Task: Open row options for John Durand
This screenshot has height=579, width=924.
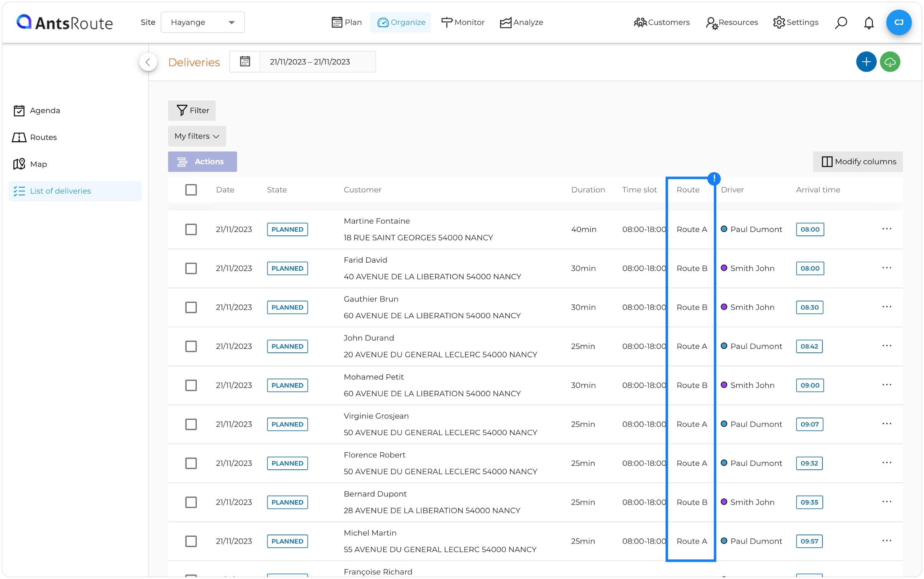Action: point(886,346)
